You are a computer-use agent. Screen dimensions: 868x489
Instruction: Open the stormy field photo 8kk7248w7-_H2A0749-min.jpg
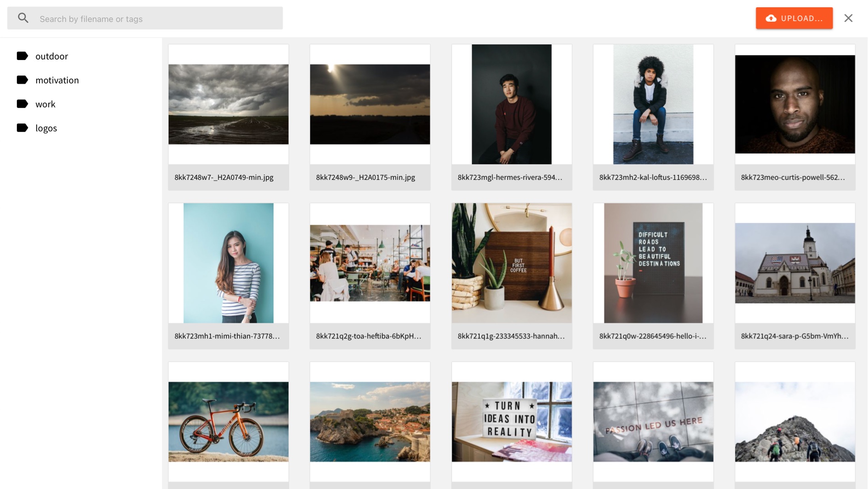coord(228,104)
